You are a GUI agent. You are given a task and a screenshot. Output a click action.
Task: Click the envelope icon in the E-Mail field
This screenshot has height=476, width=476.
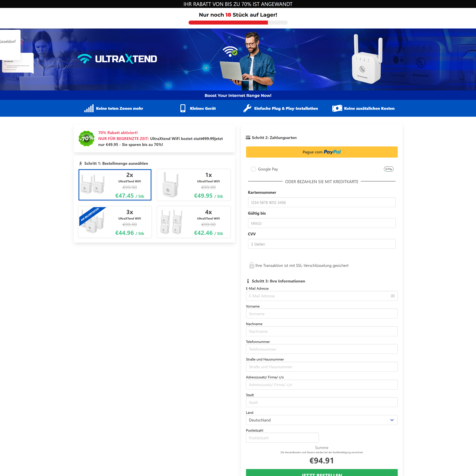pos(392,296)
